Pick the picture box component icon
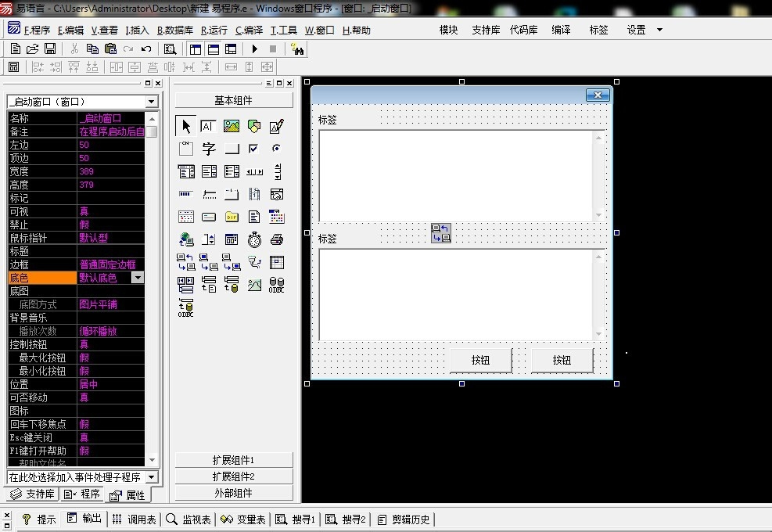This screenshot has width=772, height=532. pyautogui.click(x=232, y=126)
